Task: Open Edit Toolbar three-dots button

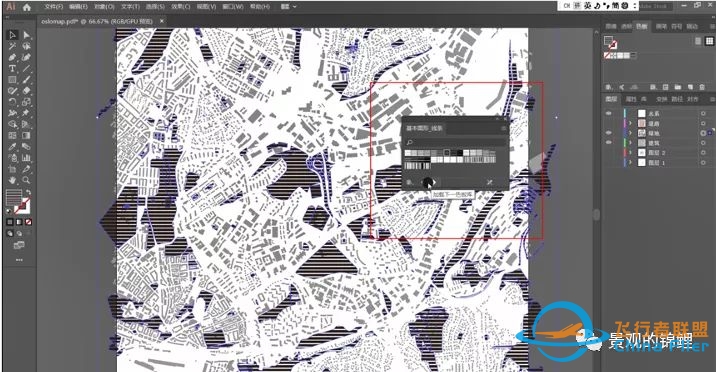Action: (19, 260)
